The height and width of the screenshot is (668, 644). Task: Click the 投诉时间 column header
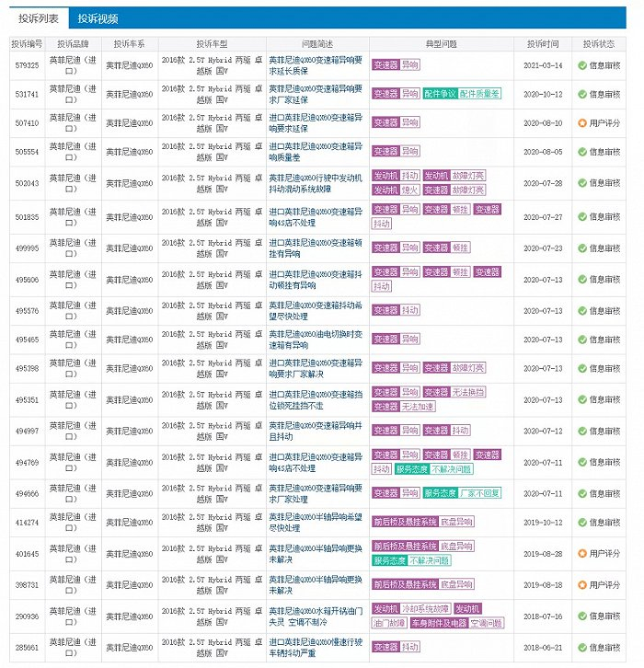543,43
